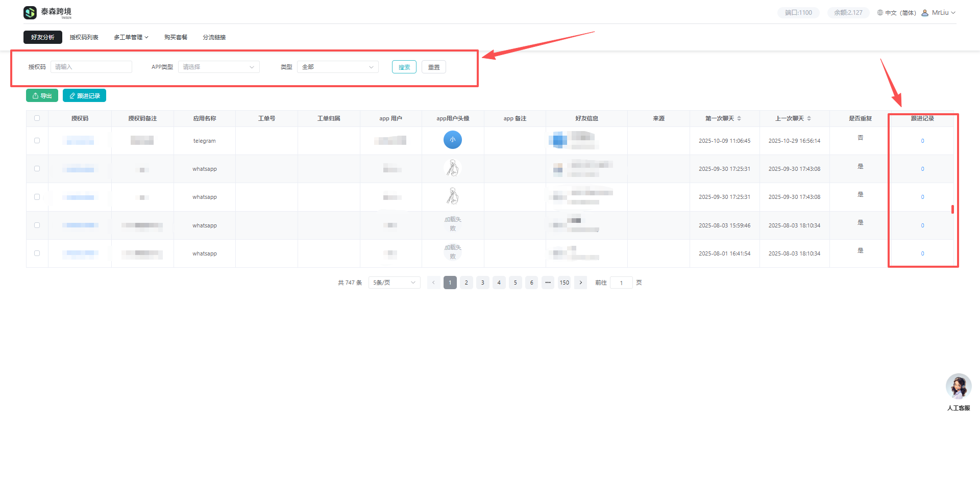
Task: Click the ellipsis more pages icon
Action: click(548, 283)
